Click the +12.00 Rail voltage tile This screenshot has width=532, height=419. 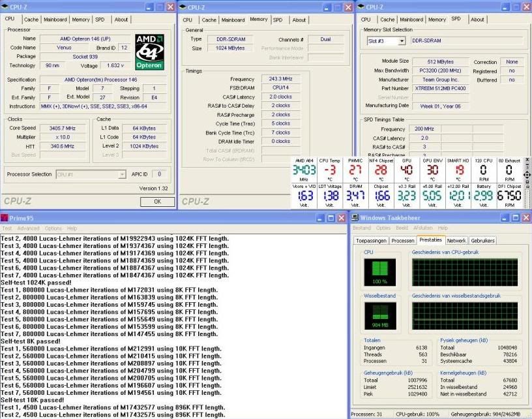click(x=458, y=196)
